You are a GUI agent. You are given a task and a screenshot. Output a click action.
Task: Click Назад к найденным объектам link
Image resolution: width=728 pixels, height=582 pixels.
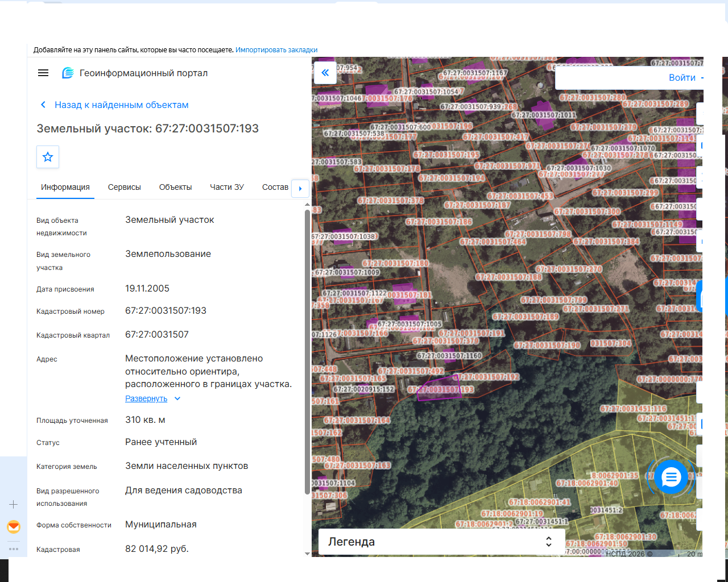[x=121, y=105]
